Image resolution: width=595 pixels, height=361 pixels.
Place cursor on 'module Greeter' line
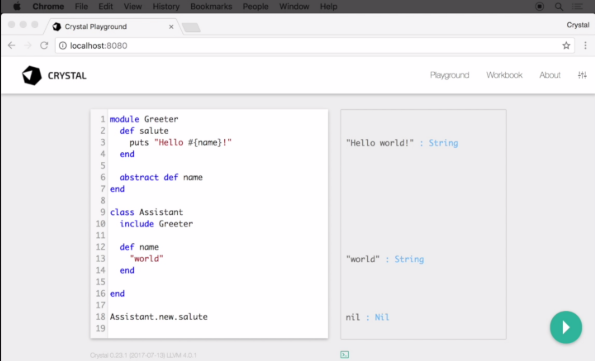click(x=144, y=119)
